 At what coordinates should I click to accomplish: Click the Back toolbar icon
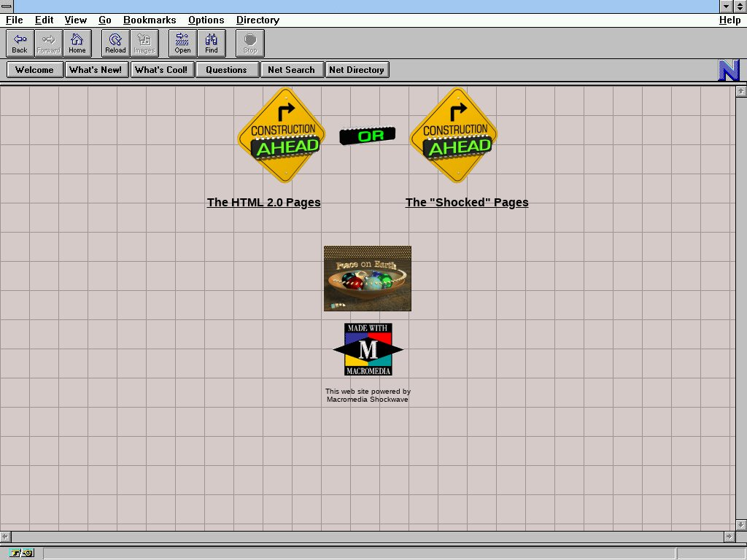[20, 43]
